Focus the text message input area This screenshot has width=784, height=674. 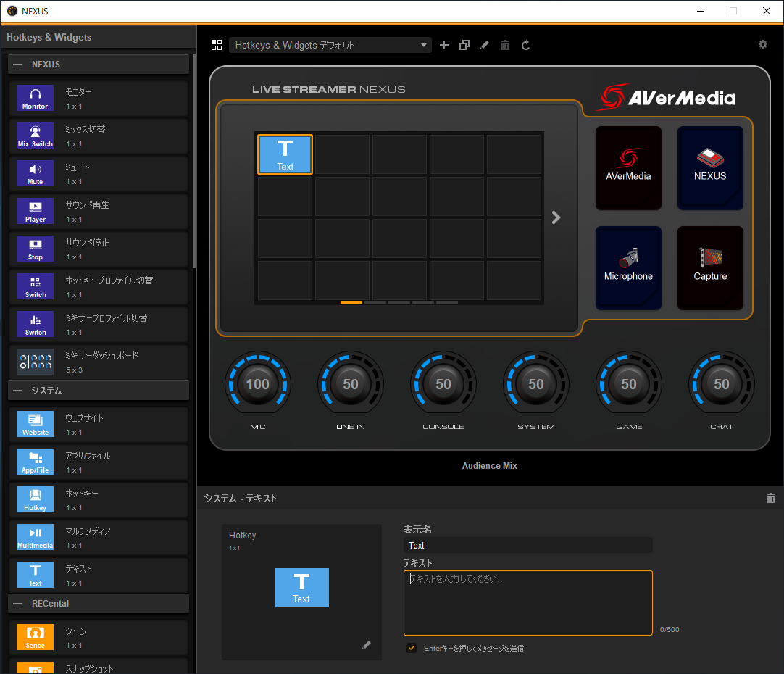tap(528, 603)
